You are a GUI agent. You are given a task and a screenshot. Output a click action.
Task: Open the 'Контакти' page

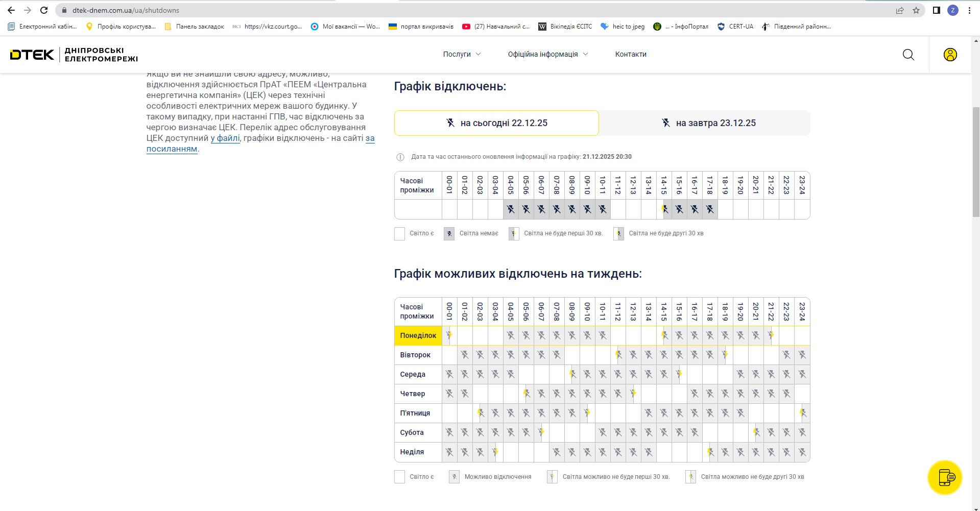[631, 54]
